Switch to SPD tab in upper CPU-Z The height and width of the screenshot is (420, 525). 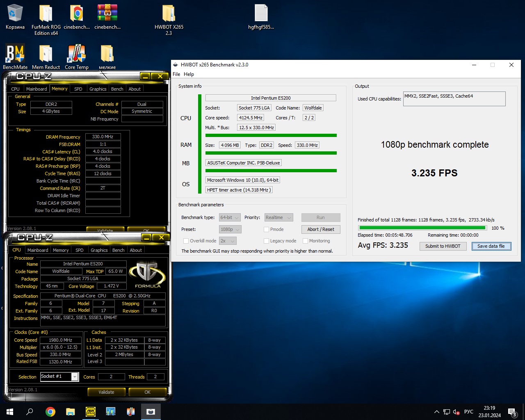coord(78,89)
